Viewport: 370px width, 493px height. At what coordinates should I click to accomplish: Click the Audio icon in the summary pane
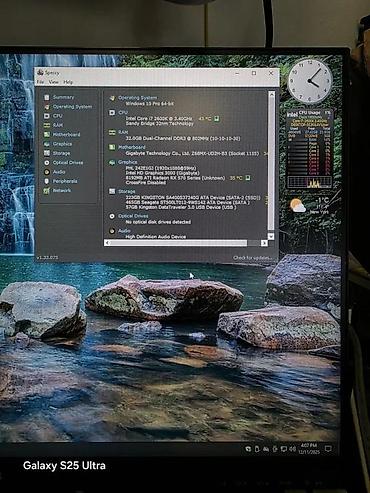(x=112, y=231)
